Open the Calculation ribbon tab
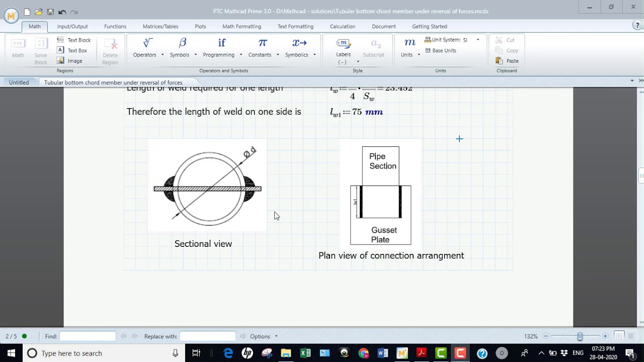The image size is (644, 362). click(343, 26)
